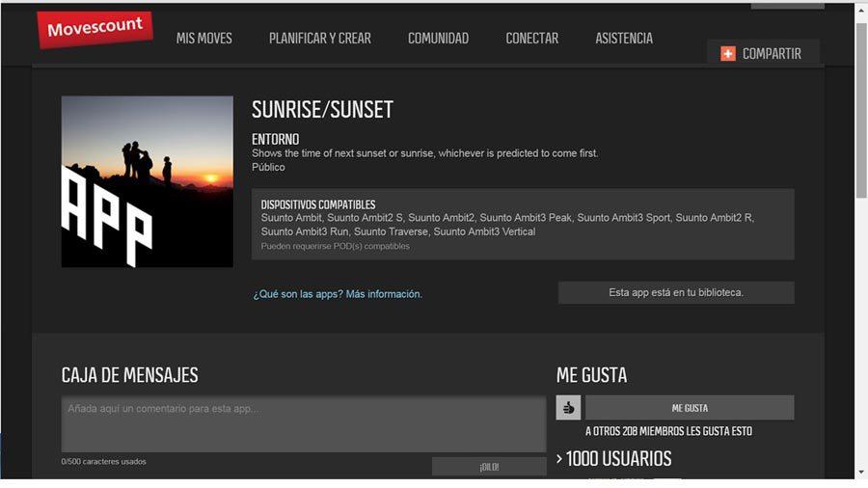The height and width of the screenshot is (488, 868).
Task: Click the '> 1000 USUARIOS' heading
Action: click(614, 459)
